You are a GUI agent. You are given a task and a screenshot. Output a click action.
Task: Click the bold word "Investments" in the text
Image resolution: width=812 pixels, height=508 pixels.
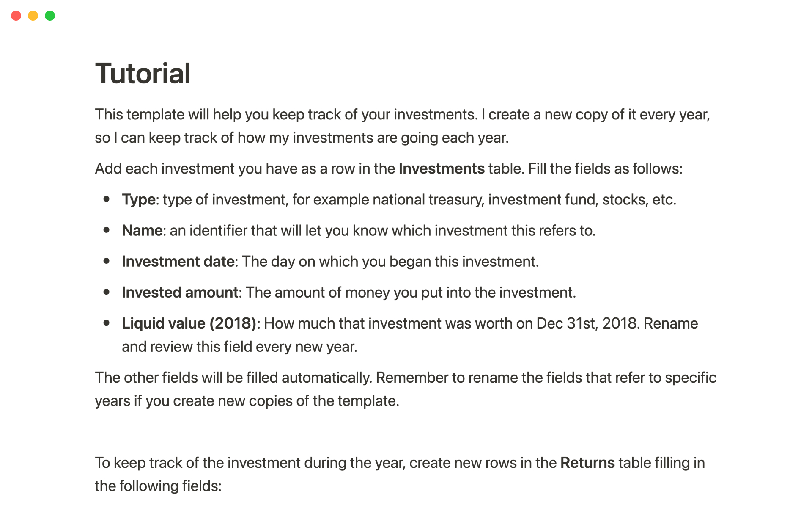coord(441,169)
